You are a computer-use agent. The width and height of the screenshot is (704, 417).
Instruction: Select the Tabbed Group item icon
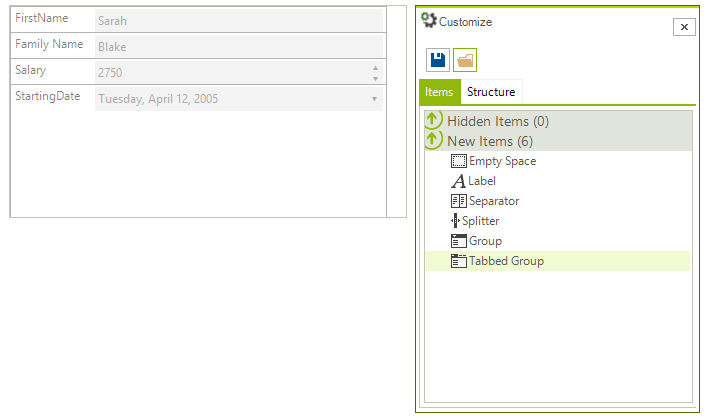click(458, 261)
